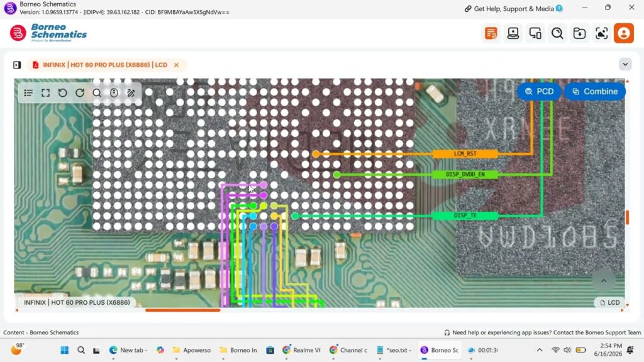Rotate the board counter-clockwise
Viewport: 644px width, 362px height.
coord(62,93)
